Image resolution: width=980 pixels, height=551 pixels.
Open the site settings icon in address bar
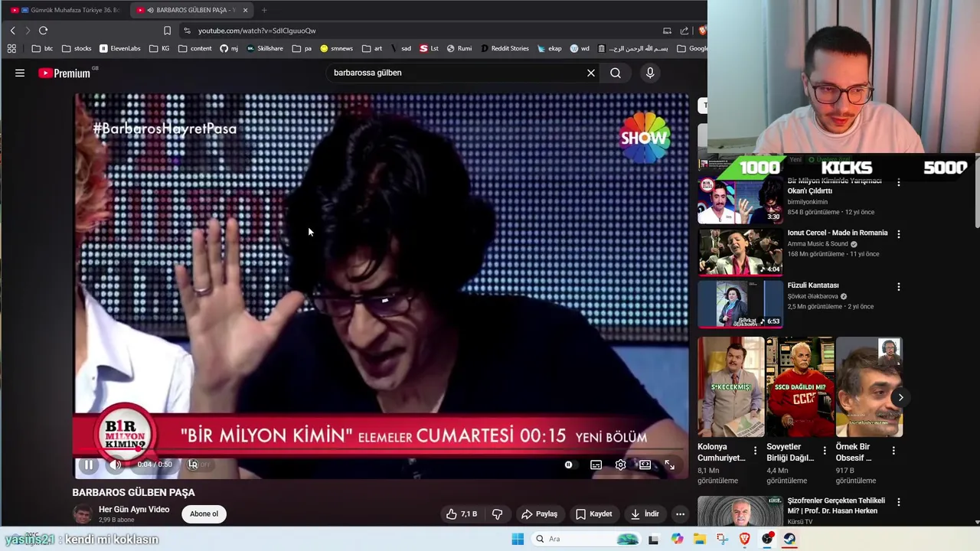[187, 31]
